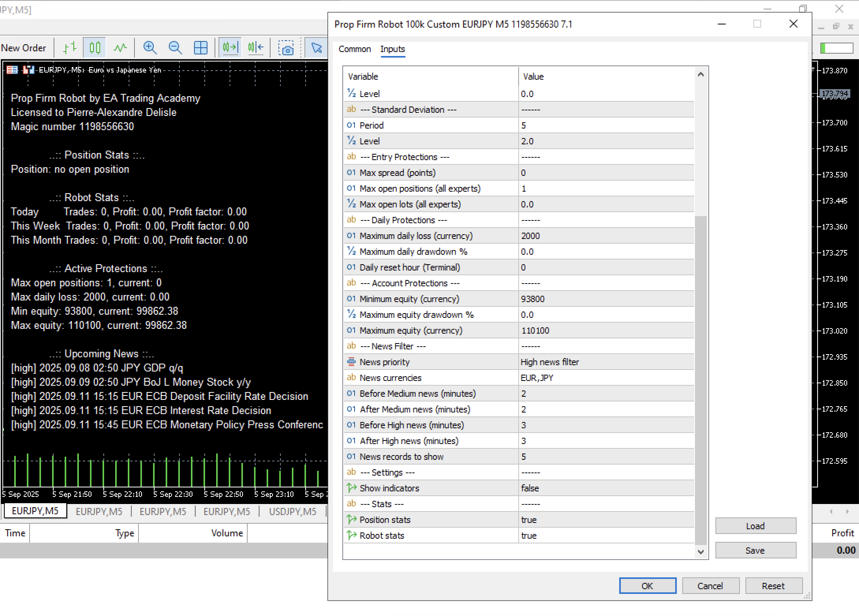Tile chart windows with grid icon
859x616 pixels.
coord(200,48)
